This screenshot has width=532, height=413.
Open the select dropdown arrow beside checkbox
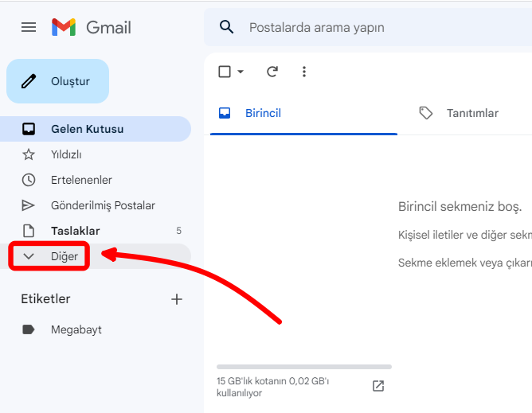(x=241, y=72)
